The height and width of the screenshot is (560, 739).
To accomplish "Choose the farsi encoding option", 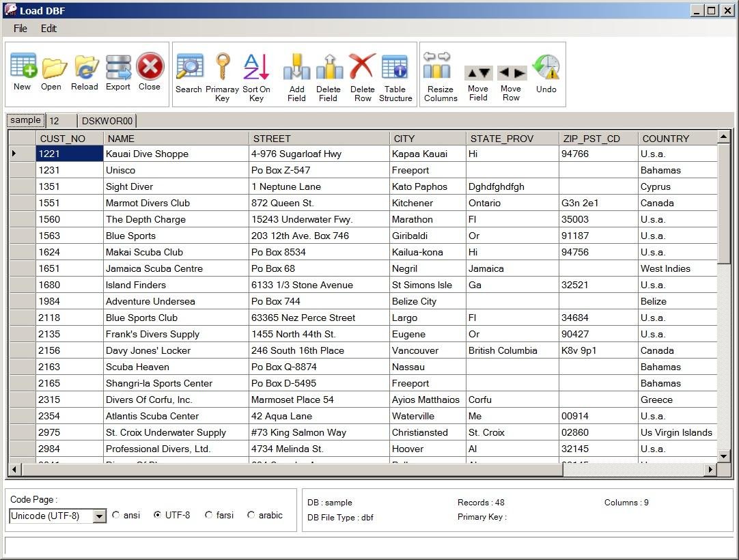I will point(209,515).
